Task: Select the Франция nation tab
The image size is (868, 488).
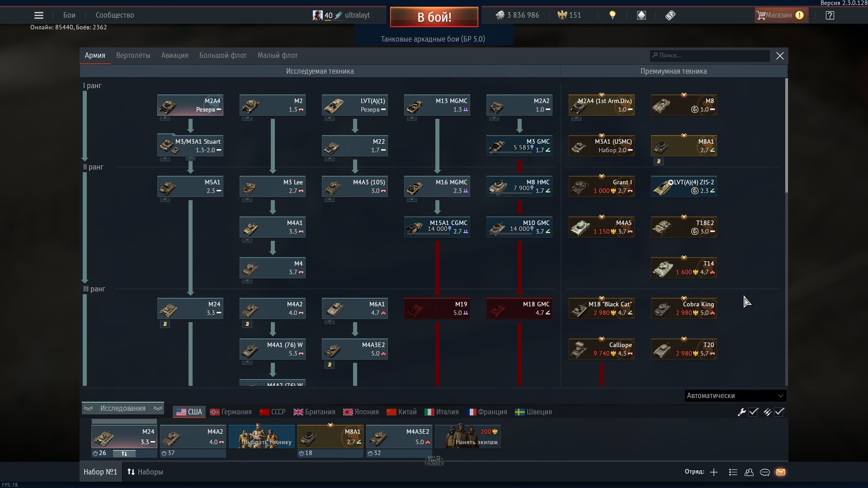Action: point(487,412)
